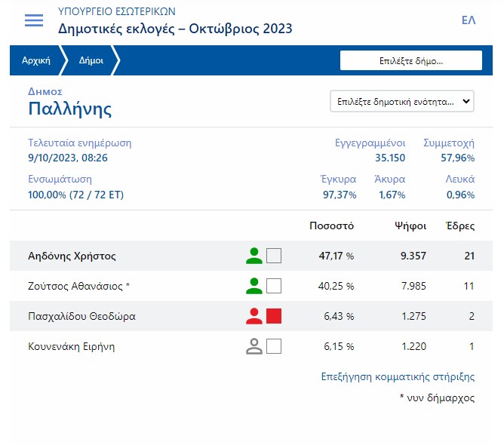The image size is (504, 445).
Task: Click blank ballots value 0,96%
Action: point(460,195)
